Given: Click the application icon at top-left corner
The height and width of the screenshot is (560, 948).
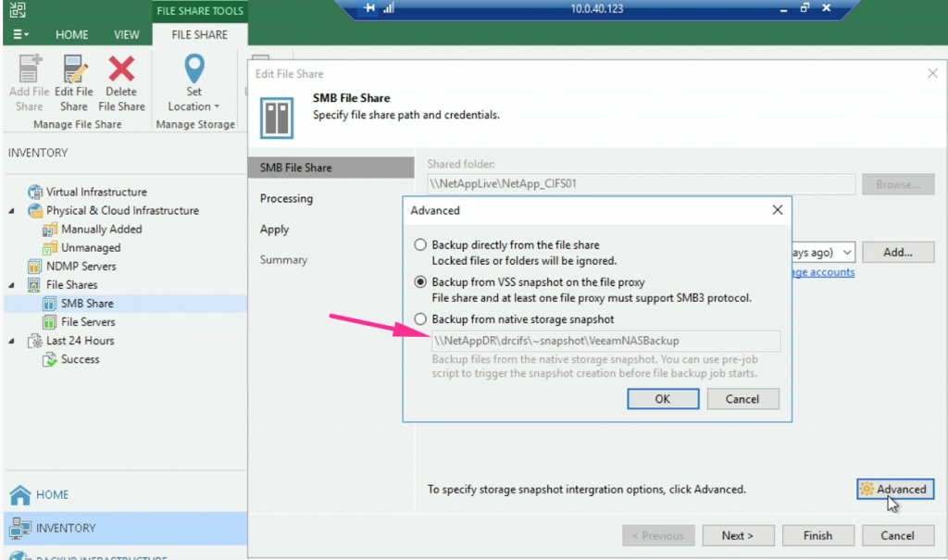Looking at the screenshot, I should tap(18, 9).
